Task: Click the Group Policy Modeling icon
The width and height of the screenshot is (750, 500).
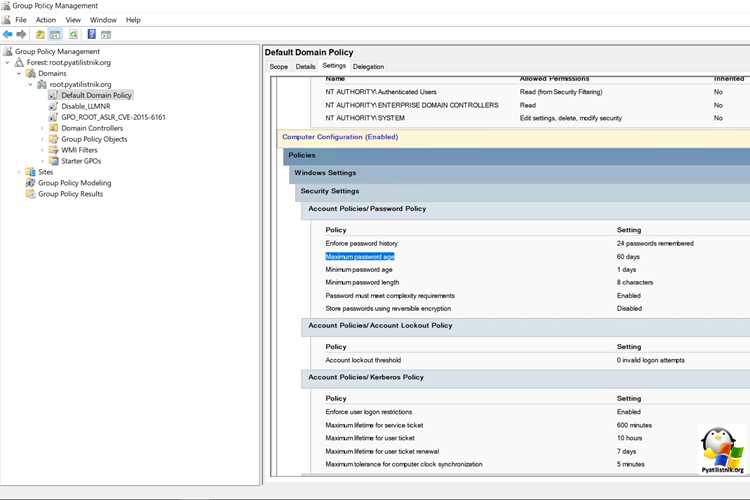Action: tap(31, 183)
